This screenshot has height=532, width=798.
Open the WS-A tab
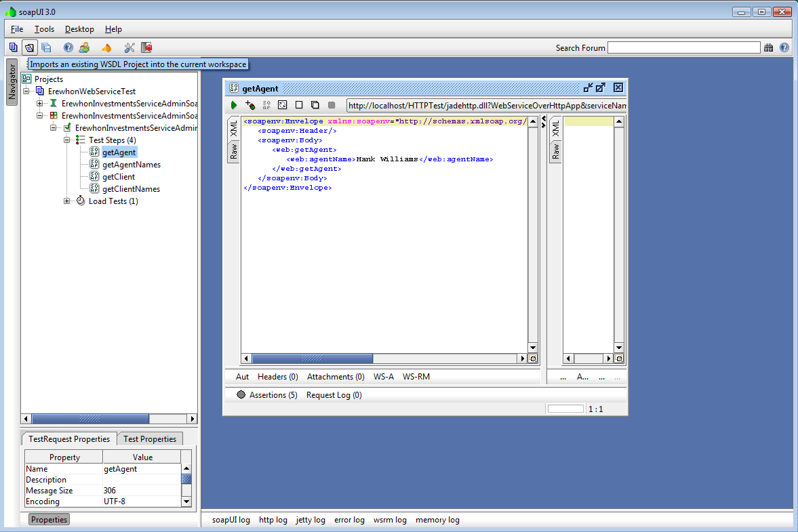click(x=384, y=377)
